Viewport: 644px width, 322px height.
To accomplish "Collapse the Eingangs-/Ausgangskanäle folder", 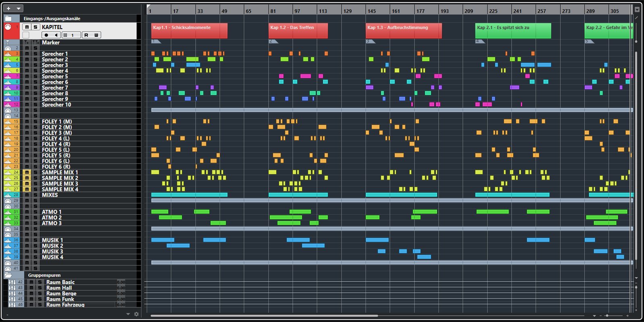I will tap(8, 19).
